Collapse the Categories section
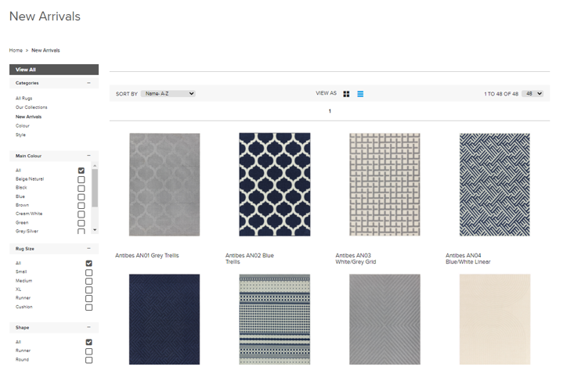Image resolution: width=563 pixels, height=392 pixels. click(x=88, y=83)
